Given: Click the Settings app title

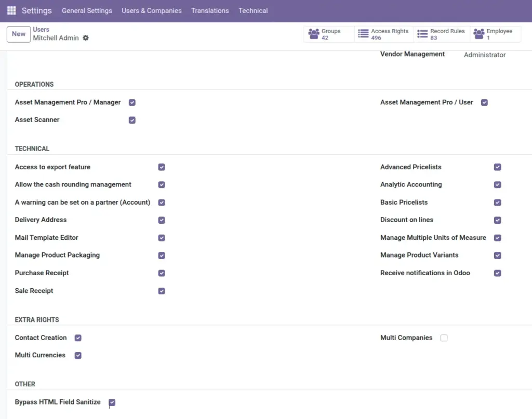Looking at the screenshot, I should point(37,10).
